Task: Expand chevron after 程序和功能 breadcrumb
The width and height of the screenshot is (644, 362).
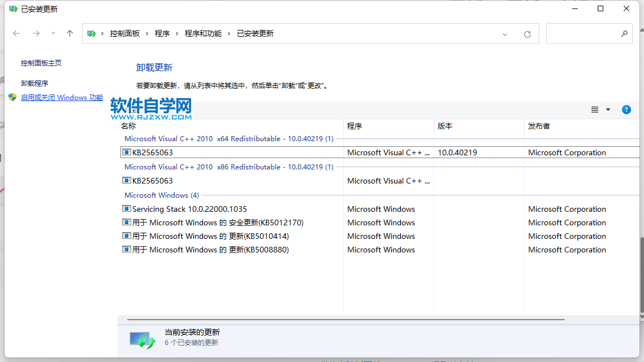Action: 229,34
